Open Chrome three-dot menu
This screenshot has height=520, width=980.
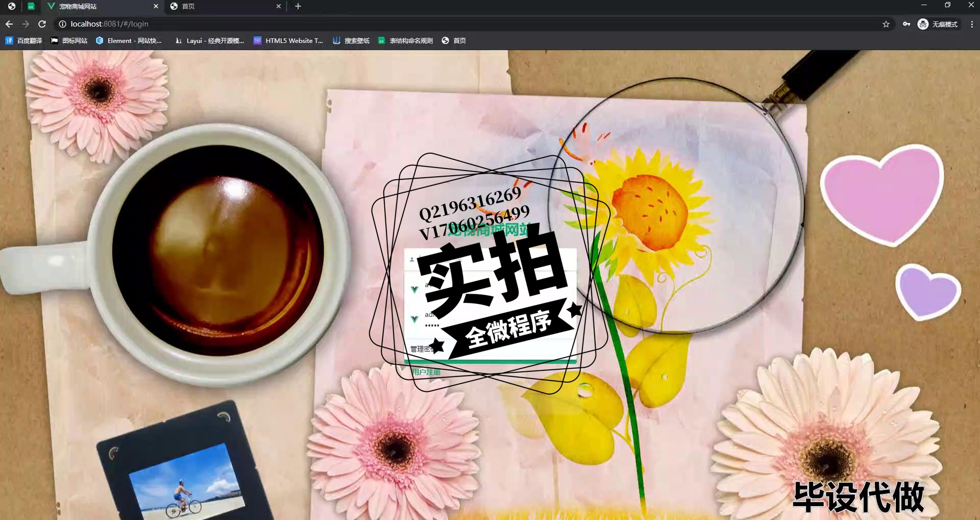[972, 24]
